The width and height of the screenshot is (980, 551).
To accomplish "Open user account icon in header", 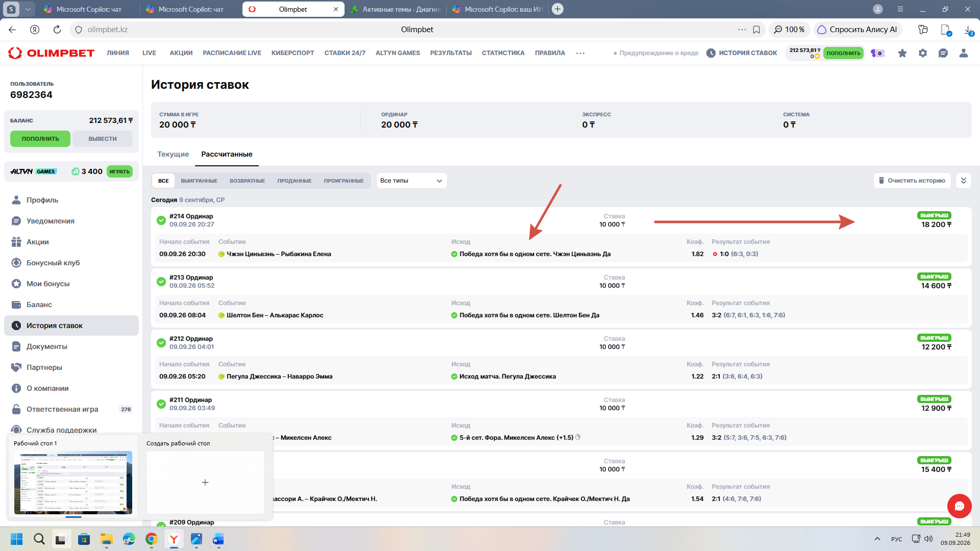I will point(964,53).
